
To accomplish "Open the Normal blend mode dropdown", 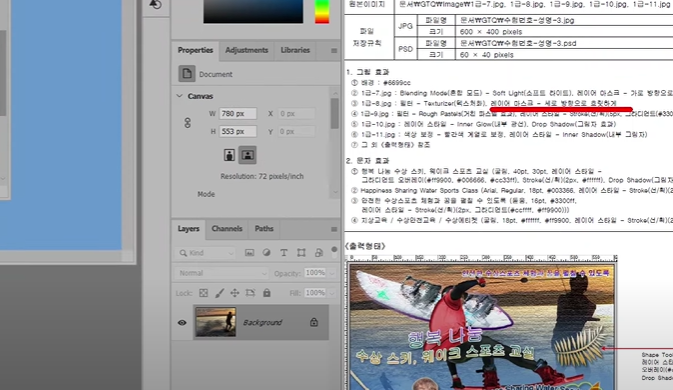I will (221, 273).
